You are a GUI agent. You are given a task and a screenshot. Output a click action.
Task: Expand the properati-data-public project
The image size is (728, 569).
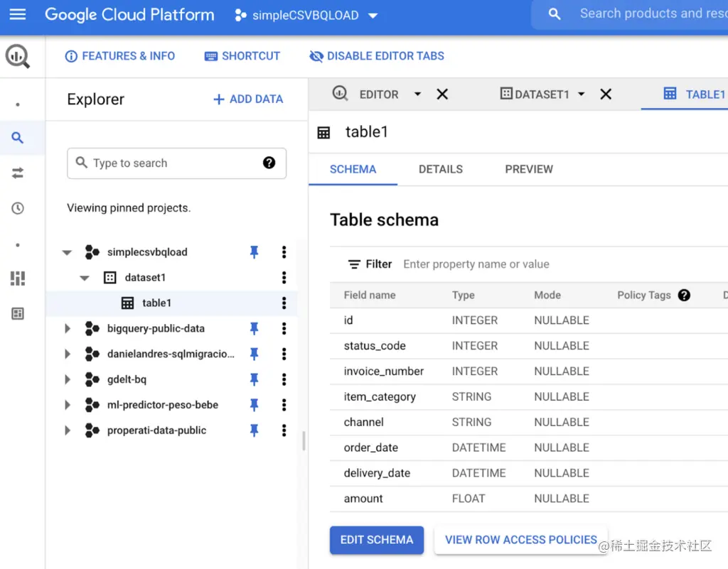[x=68, y=430]
